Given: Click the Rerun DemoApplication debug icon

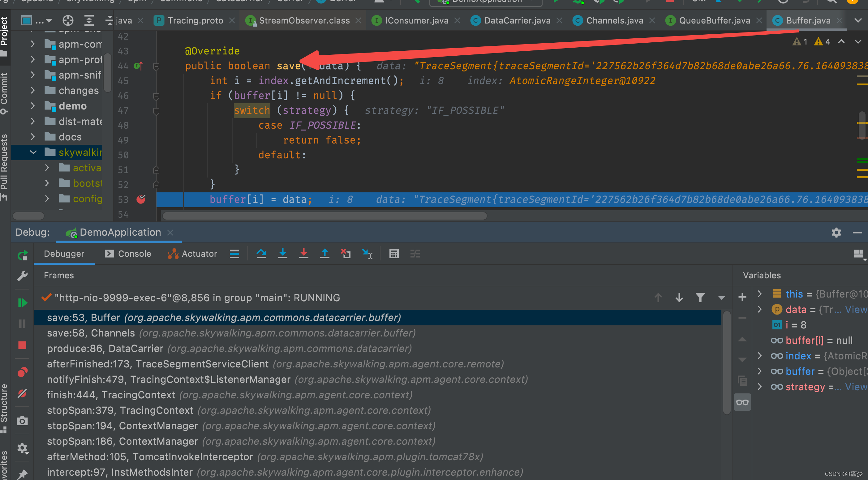Looking at the screenshot, I should (x=23, y=255).
